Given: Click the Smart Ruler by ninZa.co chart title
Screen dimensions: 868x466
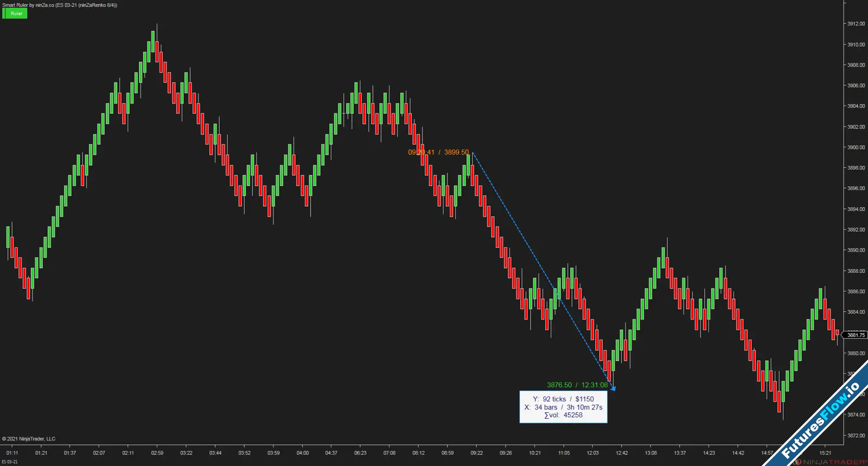Looking at the screenshot, I should tap(60, 5).
